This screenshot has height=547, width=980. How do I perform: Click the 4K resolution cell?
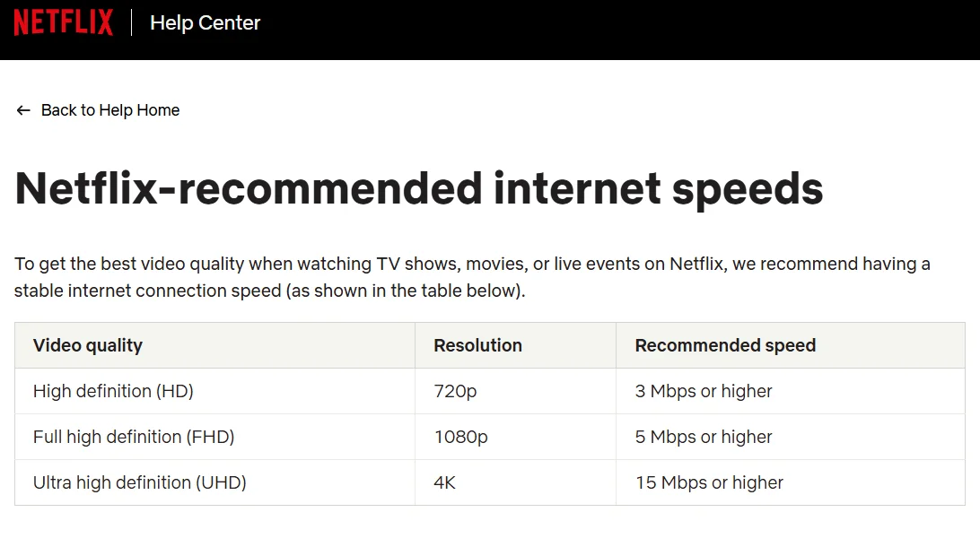coord(444,482)
